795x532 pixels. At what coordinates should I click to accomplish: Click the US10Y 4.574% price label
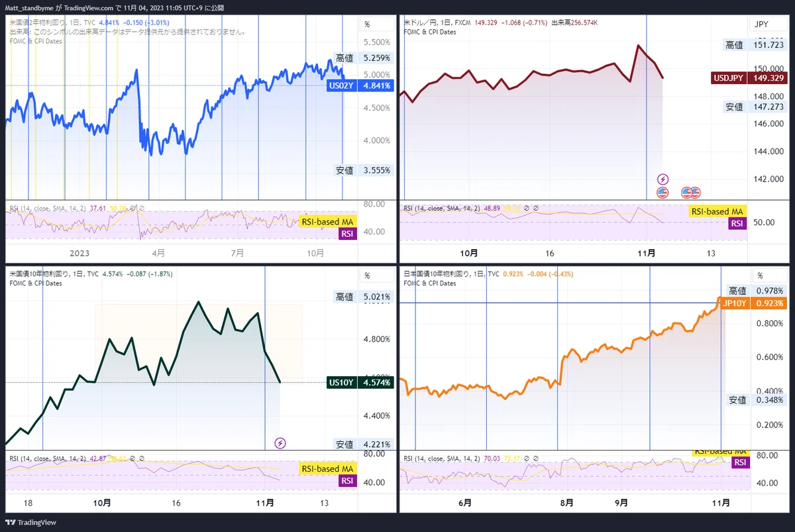pos(360,382)
